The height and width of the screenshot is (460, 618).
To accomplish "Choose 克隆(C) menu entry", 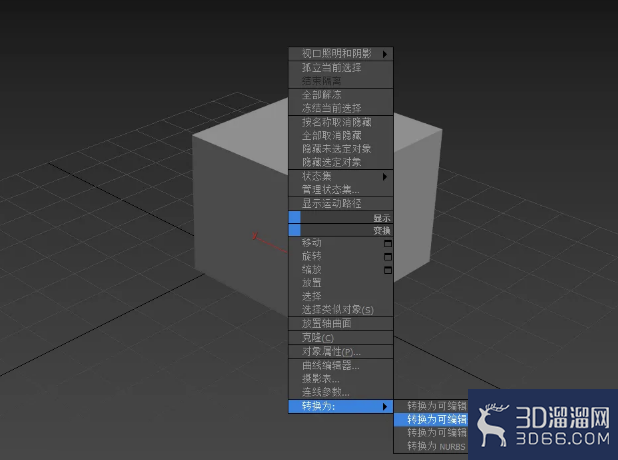I will click(341, 338).
